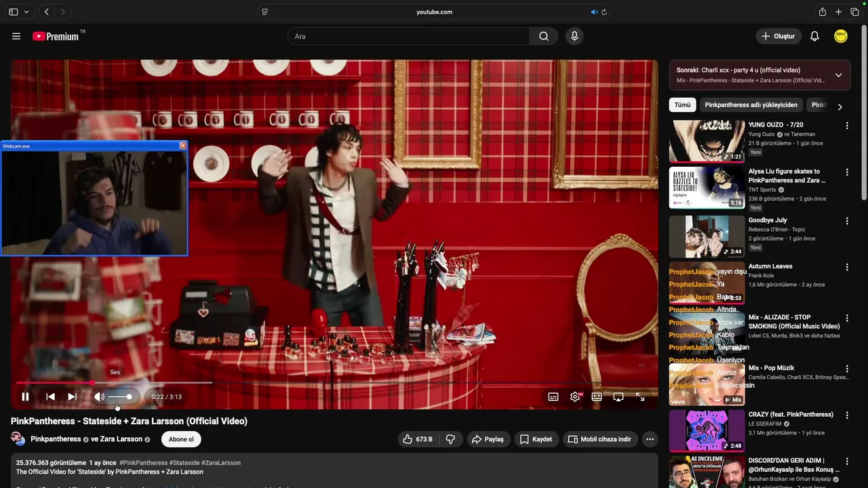Click the AirPlay cast icon

tap(618, 396)
